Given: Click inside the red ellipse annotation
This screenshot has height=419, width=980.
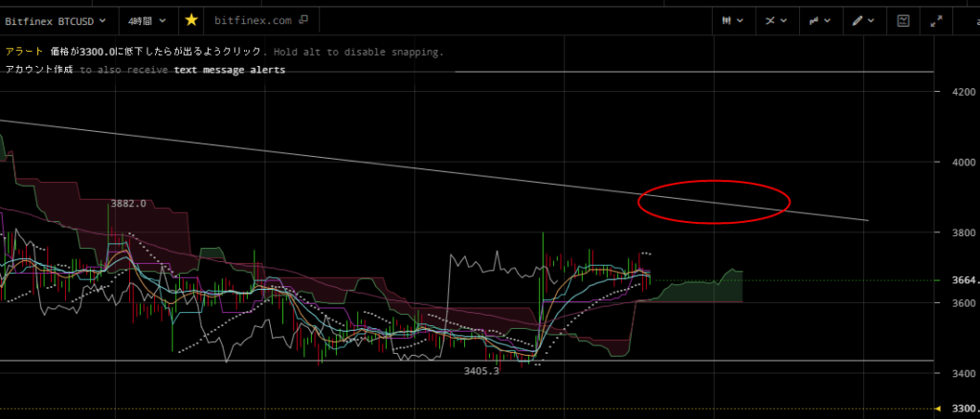Looking at the screenshot, I should click(x=714, y=201).
